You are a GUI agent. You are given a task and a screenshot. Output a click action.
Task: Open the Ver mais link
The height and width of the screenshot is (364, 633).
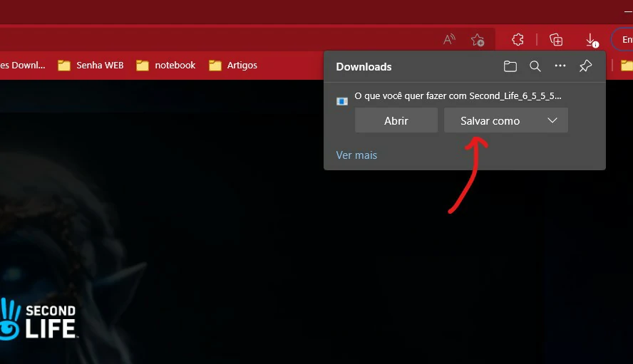tap(356, 155)
